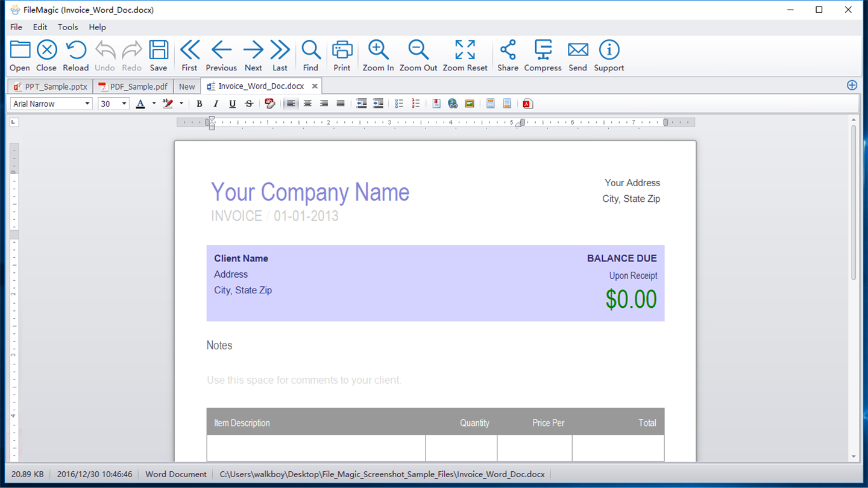The height and width of the screenshot is (488, 868).
Task: Click the Zoom In magnifier
Action: coord(378,50)
